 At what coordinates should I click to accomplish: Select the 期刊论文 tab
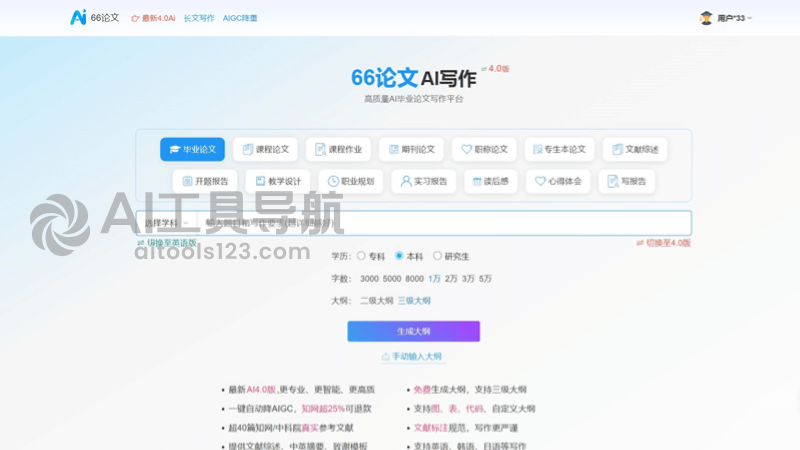[x=411, y=149]
